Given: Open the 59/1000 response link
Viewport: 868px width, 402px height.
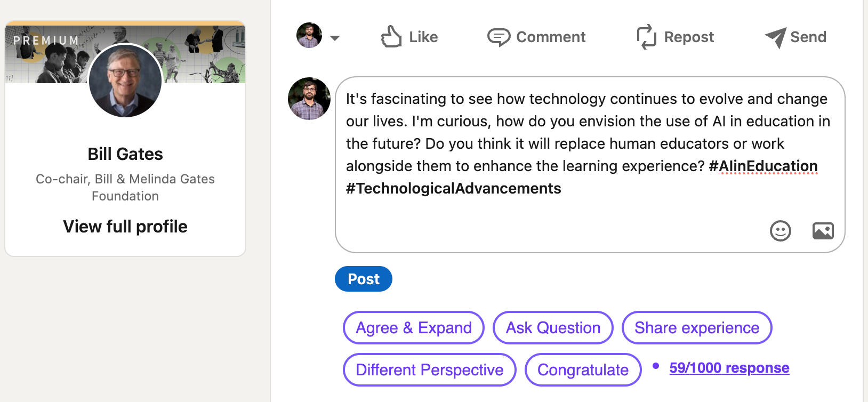Looking at the screenshot, I should 729,368.
